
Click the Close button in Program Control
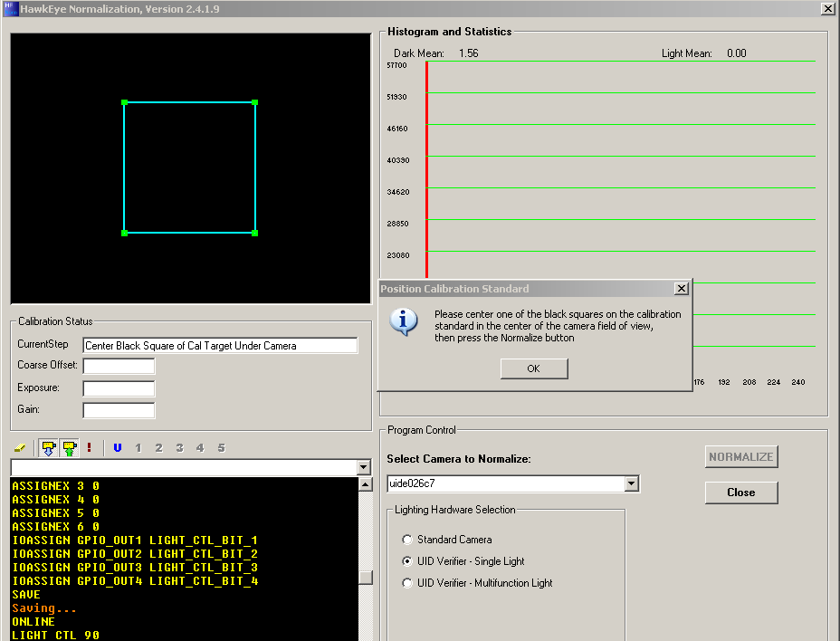(740, 493)
